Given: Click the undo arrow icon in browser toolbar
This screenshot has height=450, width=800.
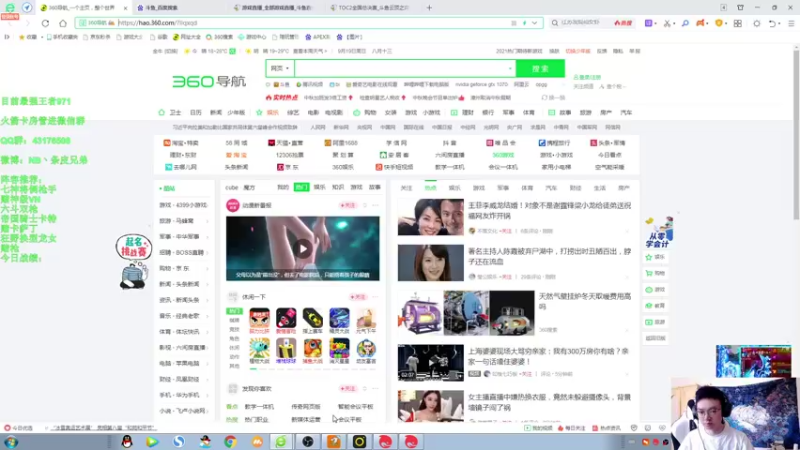Looking at the screenshot, I should pyautogui.click(x=772, y=23).
